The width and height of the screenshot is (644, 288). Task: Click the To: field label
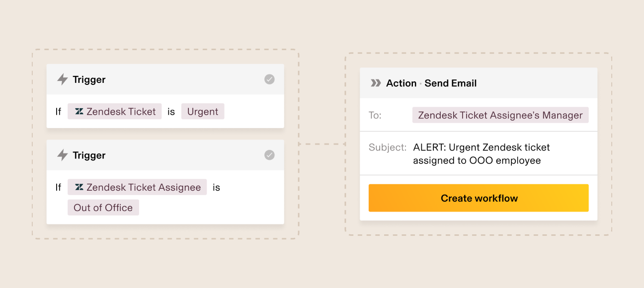point(375,115)
